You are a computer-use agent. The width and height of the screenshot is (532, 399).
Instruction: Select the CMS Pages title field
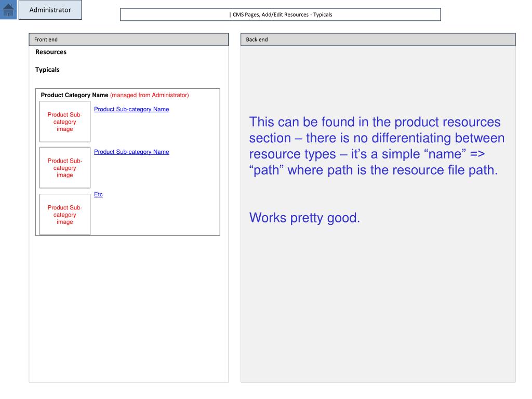pos(280,15)
